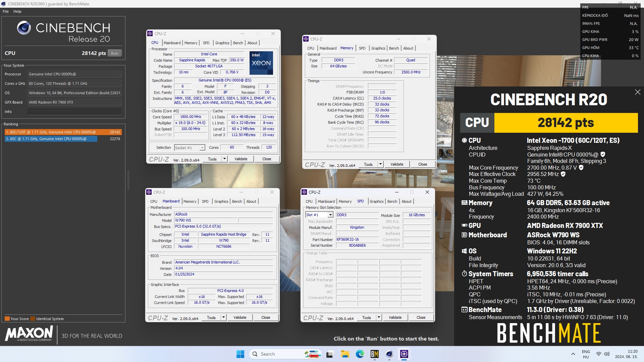Click the System Timers stopwatch icon
Screen dimensions: 644x362
[464, 274]
